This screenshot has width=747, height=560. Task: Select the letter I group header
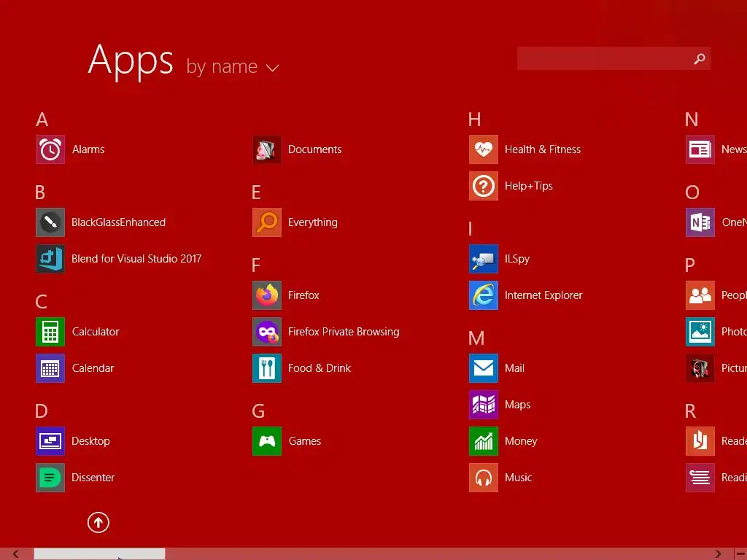pos(471,229)
